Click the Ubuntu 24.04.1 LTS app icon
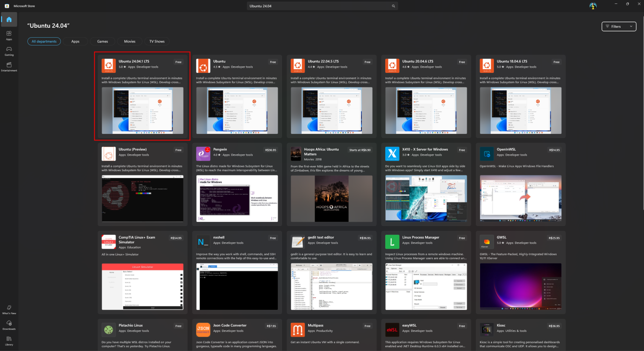The image size is (644, 351). tap(108, 65)
